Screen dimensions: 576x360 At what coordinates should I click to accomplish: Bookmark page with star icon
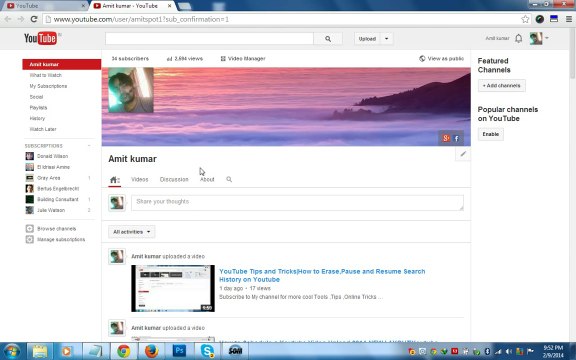[x=525, y=19]
